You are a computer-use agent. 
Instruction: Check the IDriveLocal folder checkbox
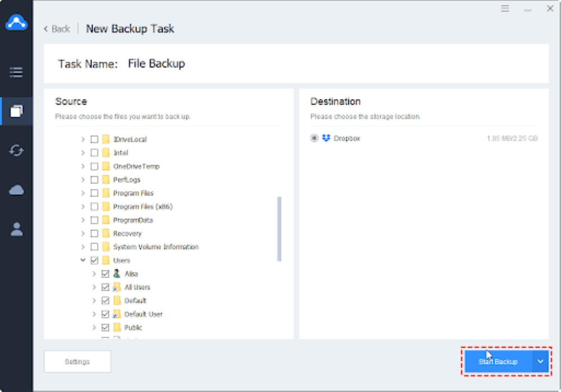click(x=94, y=139)
